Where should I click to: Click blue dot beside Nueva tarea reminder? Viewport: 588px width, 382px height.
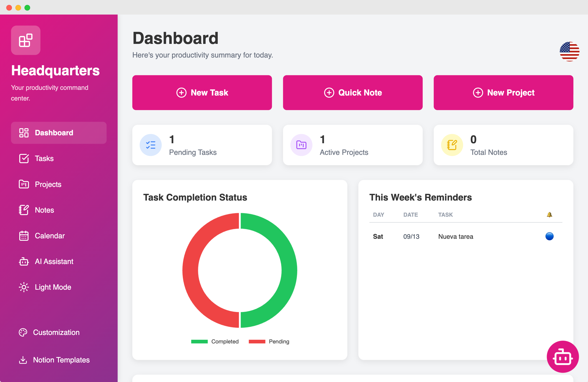[549, 236]
